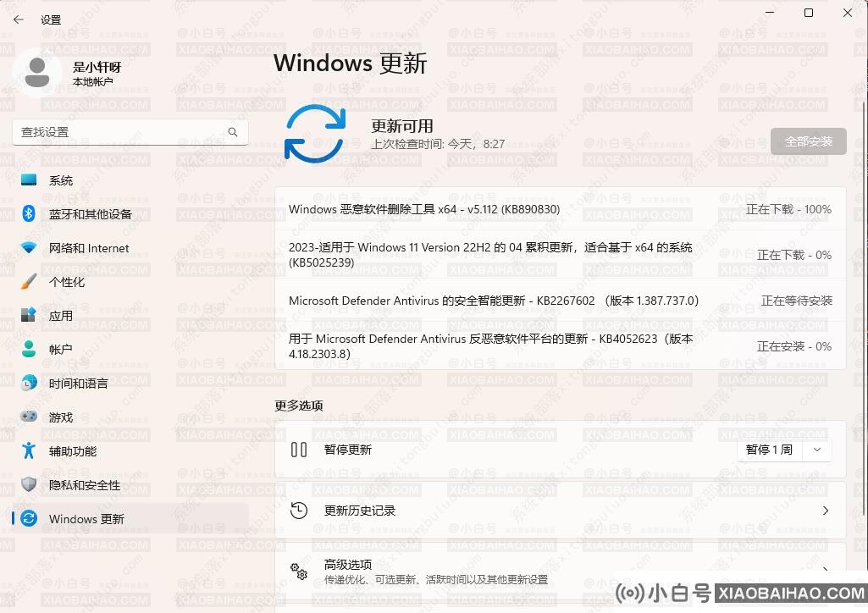The width and height of the screenshot is (868, 613).
Task: Open 游戏 settings category
Action: [130, 417]
